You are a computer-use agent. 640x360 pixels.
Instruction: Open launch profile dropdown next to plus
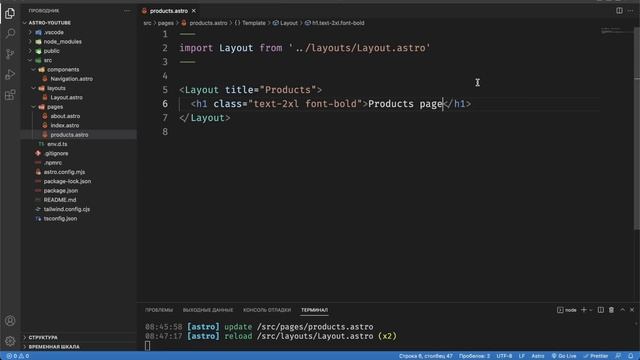(x=591, y=310)
